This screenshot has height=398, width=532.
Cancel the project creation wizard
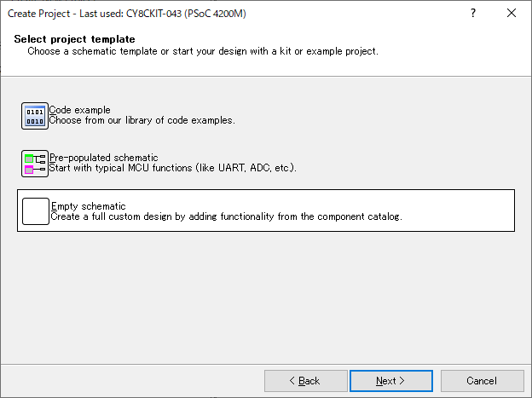coord(483,381)
